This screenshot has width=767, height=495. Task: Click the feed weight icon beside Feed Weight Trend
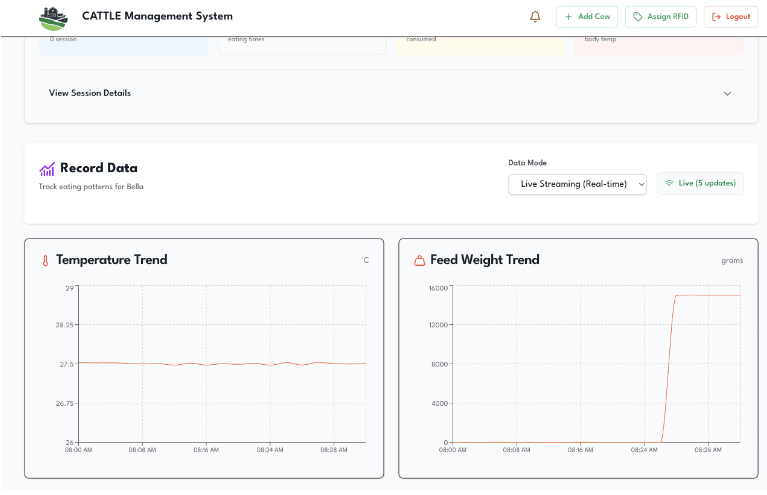click(x=419, y=261)
